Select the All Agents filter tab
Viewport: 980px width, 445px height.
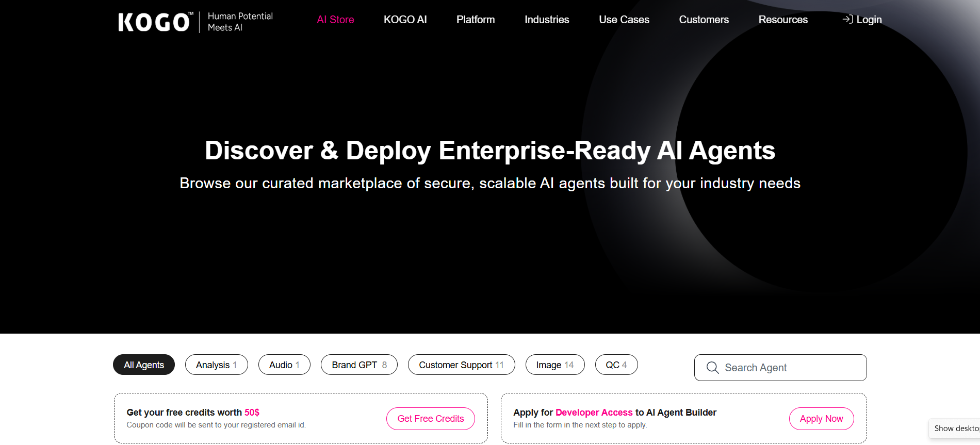(144, 365)
